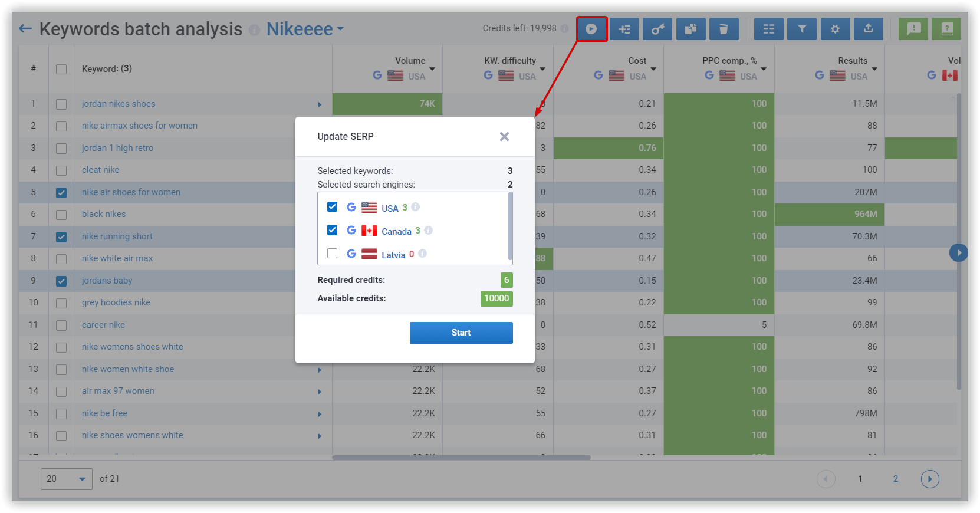Expand nike shoes womens white row arrow
The width and height of the screenshot is (980, 513).
(320, 436)
